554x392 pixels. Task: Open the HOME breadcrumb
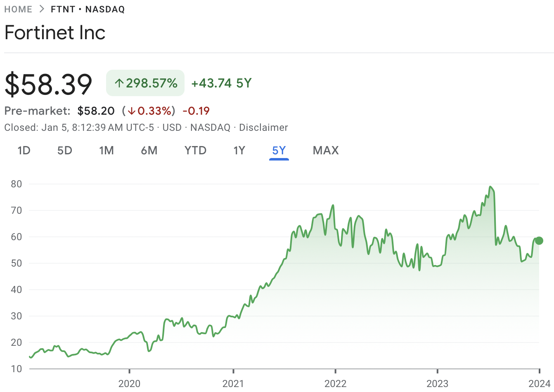point(18,9)
